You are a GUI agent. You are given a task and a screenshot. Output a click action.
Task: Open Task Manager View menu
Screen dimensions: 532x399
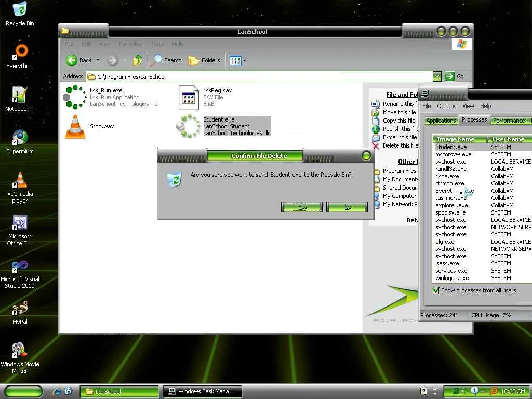click(x=468, y=106)
